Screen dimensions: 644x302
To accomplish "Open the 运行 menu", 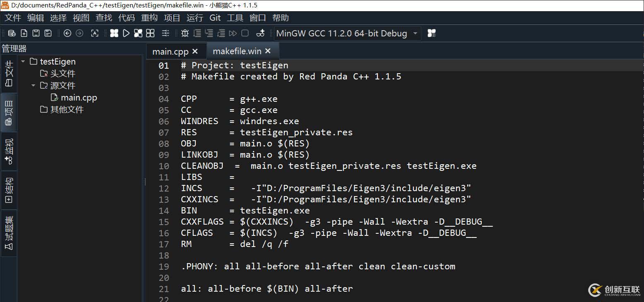I will click(x=195, y=18).
